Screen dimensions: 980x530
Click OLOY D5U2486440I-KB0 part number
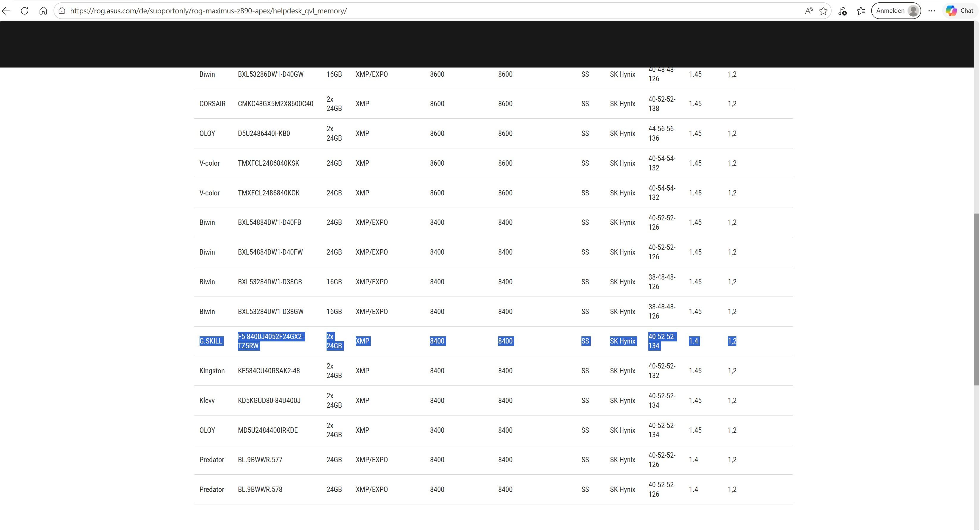click(x=264, y=134)
